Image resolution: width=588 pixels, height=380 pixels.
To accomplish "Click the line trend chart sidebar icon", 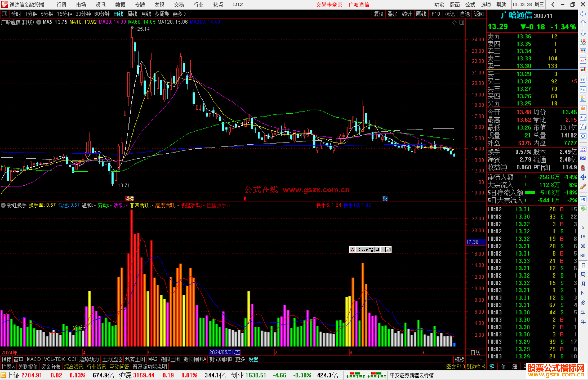I will pyautogui.click(x=583, y=60).
